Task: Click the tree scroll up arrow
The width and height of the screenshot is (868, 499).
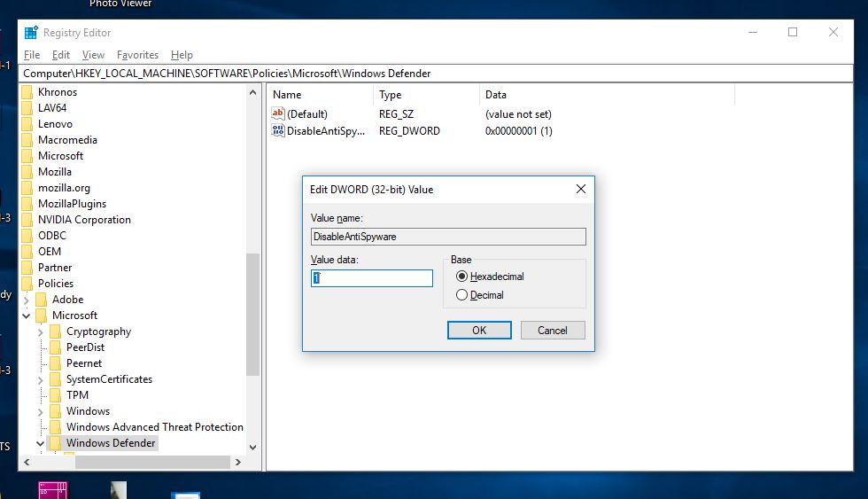Action: pos(253,92)
